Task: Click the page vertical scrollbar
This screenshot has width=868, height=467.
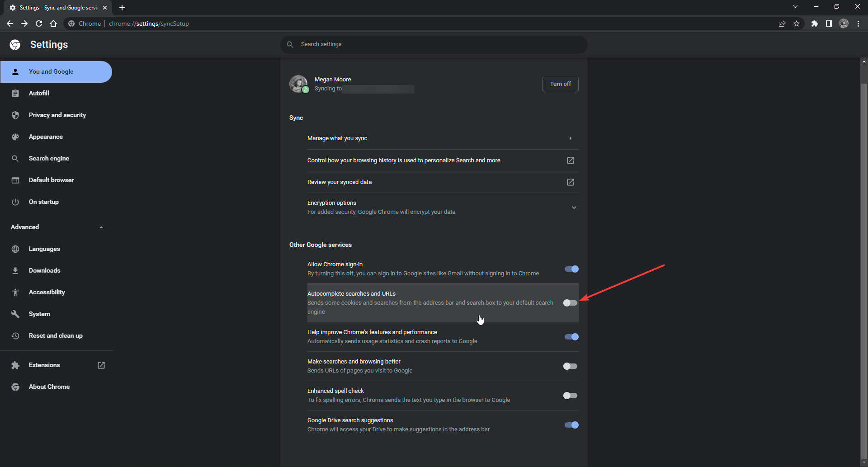Action: click(864, 271)
